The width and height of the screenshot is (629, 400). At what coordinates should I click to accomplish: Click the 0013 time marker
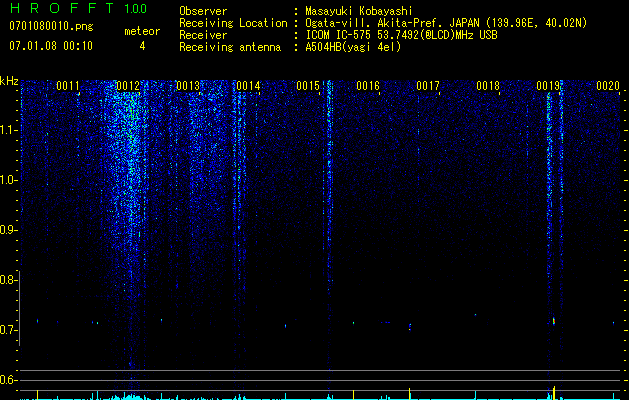click(x=188, y=86)
